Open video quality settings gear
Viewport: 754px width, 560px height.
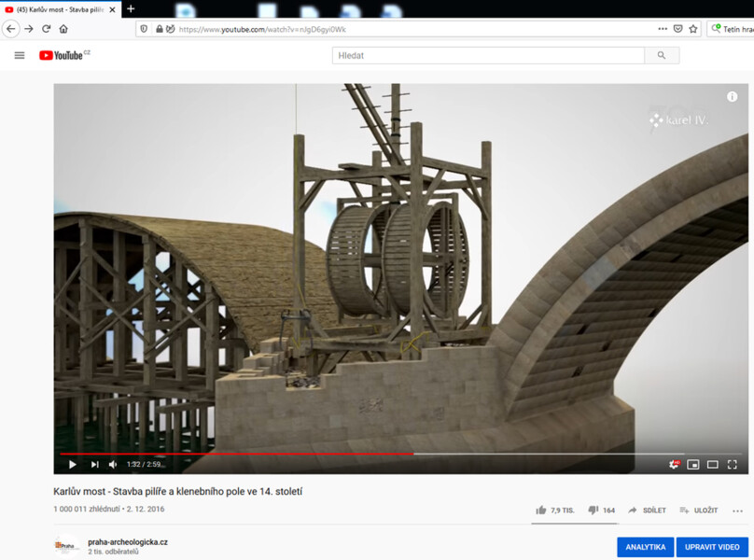[674, 464]
